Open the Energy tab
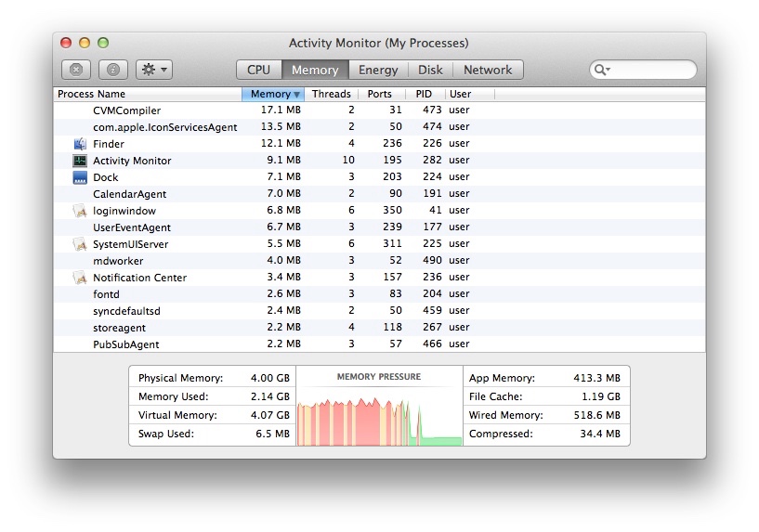The image size is (759, 532). coord(378,70)
